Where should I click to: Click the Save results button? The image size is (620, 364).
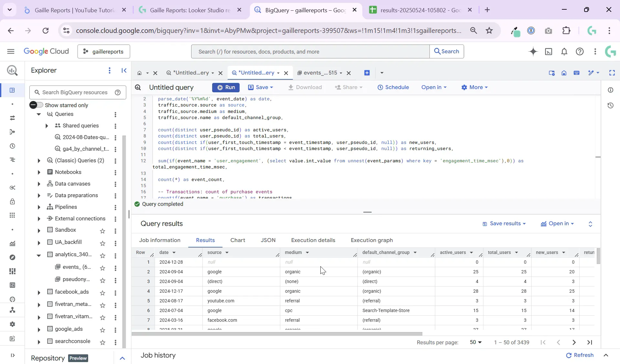click(x=504, y=224)
